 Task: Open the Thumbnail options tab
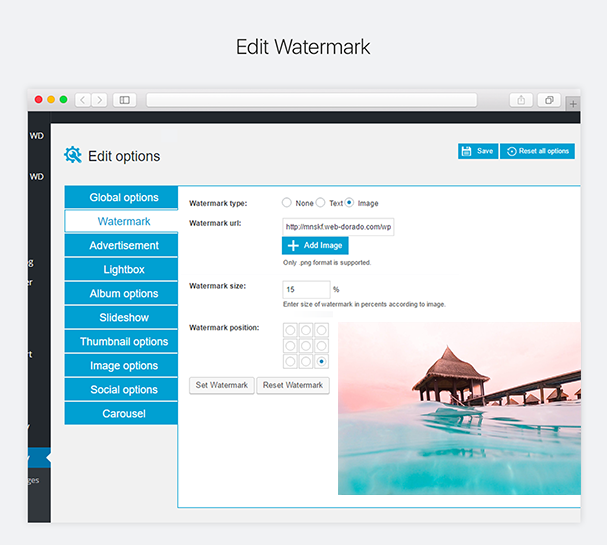point(121,341)
